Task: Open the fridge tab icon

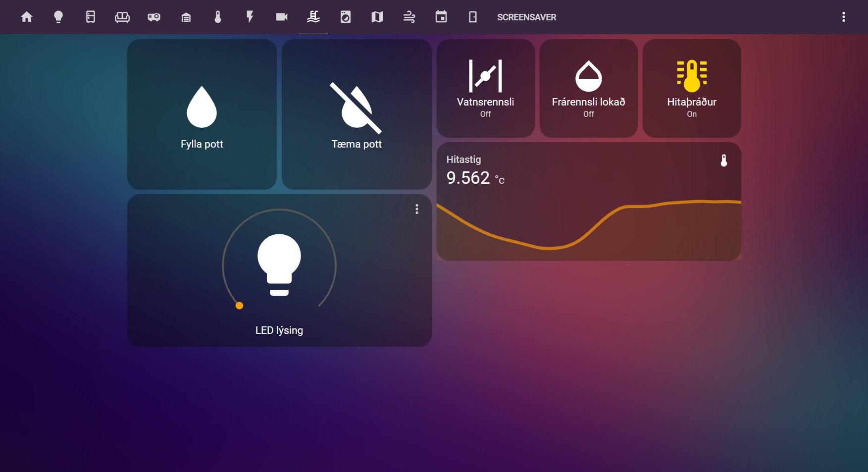Action: tap(91, 17)
